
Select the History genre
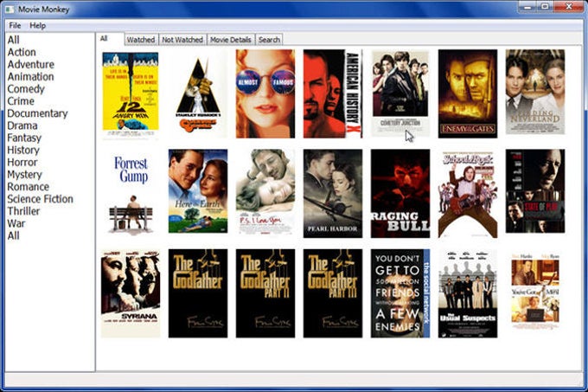pos(23,150)
